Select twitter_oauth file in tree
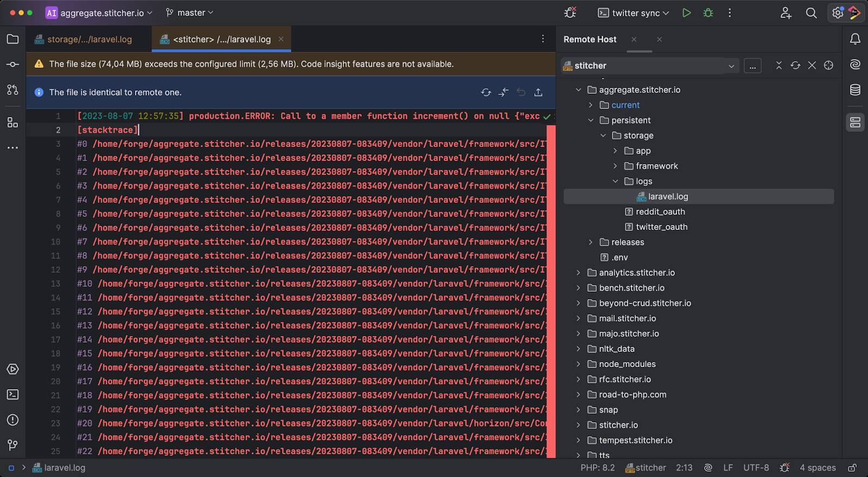868x477 pixels. [x=661, y=227]
